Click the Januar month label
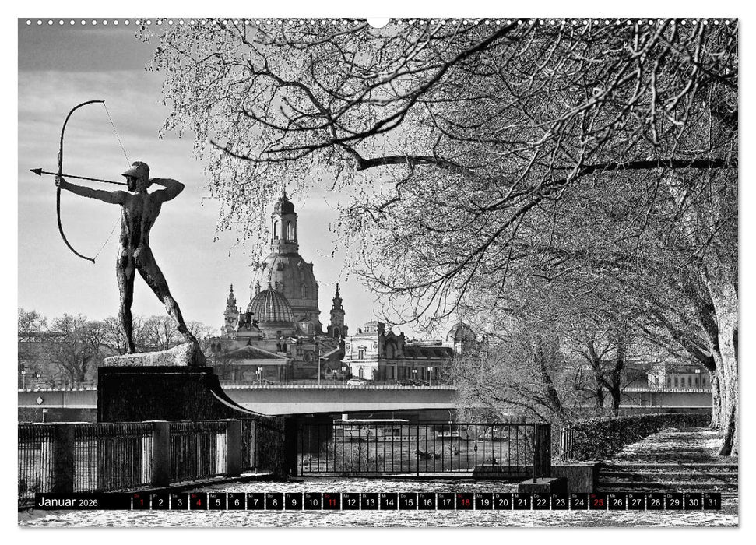Viewport: 756px width, 545px height. click(x=56, y=501)
